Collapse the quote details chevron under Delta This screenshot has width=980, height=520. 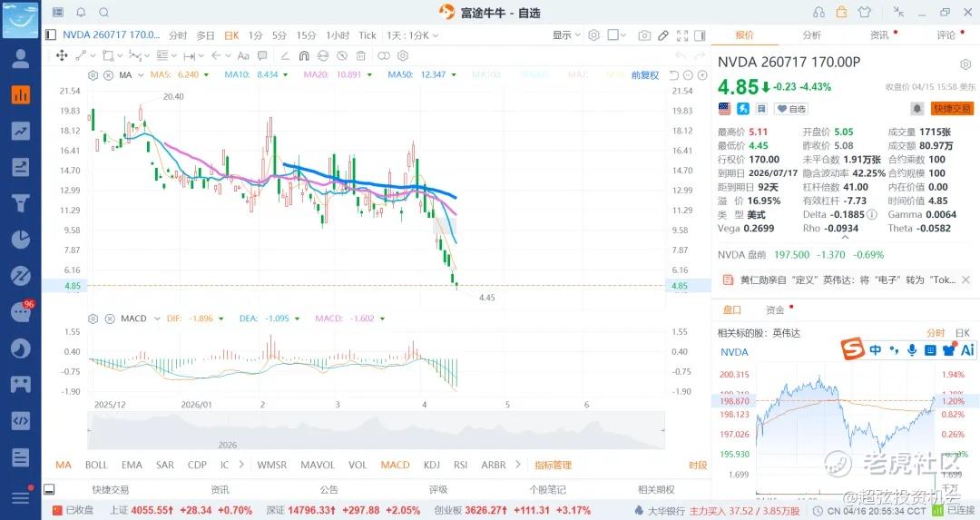click(845, 238)
